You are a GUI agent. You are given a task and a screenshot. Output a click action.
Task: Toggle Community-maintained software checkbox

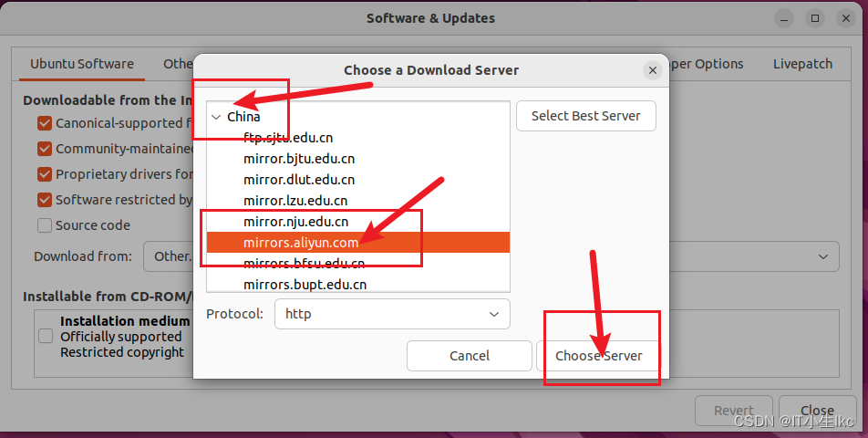click(x=45, y=149)
